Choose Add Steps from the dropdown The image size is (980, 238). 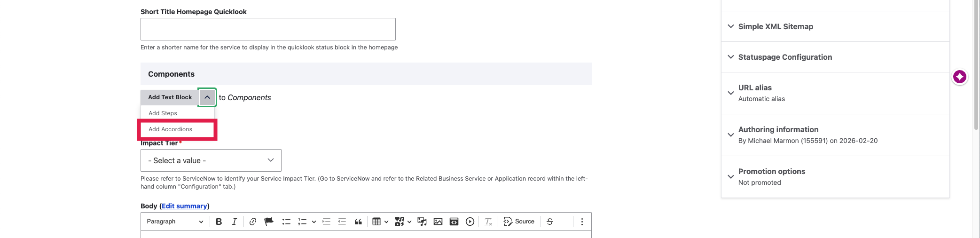163,113
